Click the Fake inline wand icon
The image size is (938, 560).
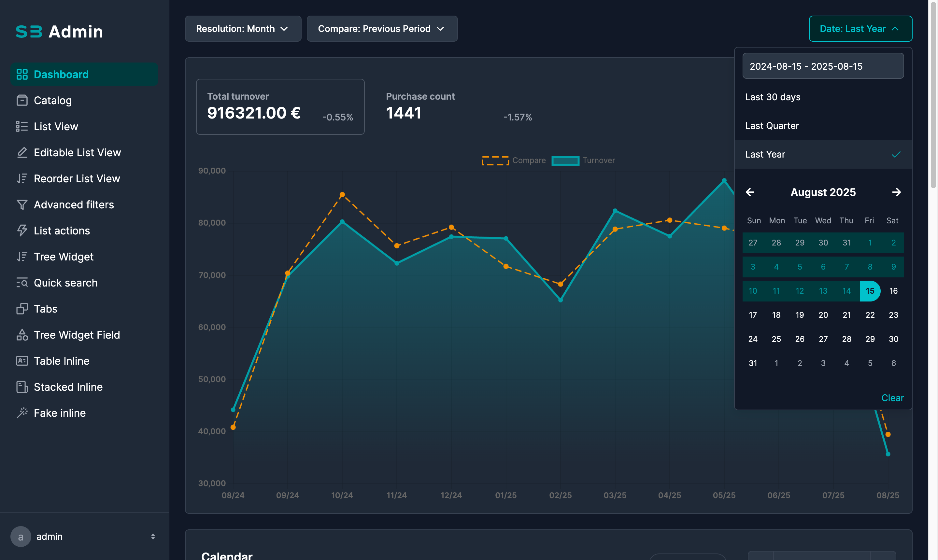tap(22, 413)
